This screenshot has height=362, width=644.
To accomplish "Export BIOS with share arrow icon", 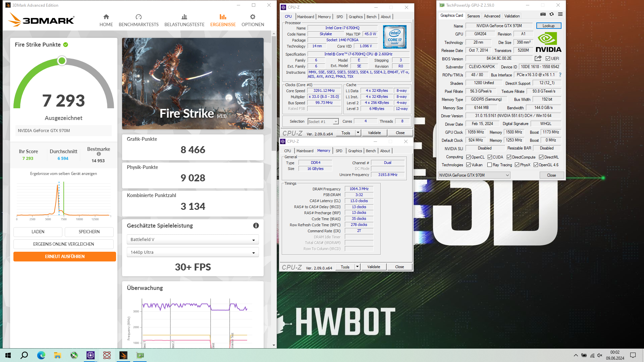I will (538, 58).
